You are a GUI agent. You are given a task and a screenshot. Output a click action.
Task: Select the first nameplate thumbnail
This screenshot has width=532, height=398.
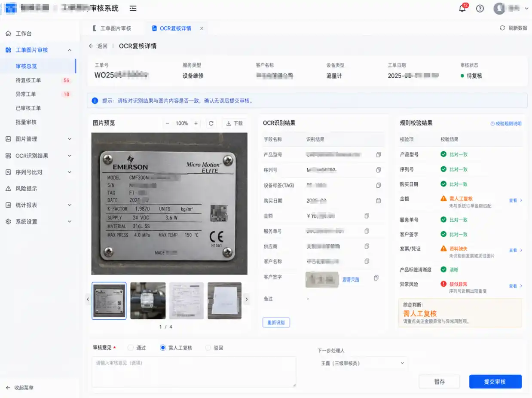coord(109,301)
